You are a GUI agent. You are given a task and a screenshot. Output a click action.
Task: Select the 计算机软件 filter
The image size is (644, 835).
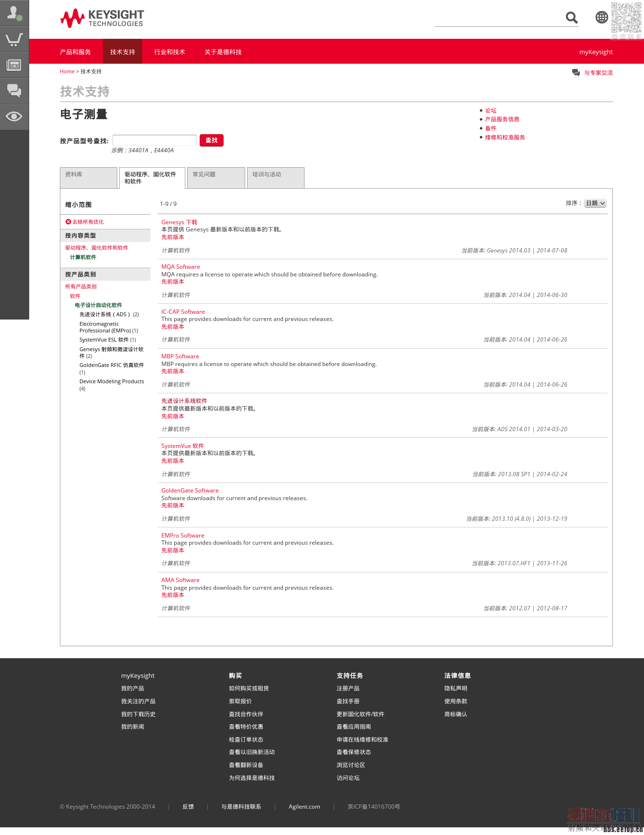[x=83, y=257]
